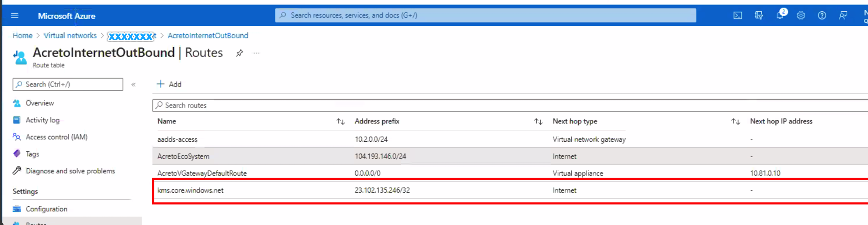Viewport: 868px width, 225px height.
Task: Click address prefix 23.102.135.246/32
Action: (x=382, y=190)
